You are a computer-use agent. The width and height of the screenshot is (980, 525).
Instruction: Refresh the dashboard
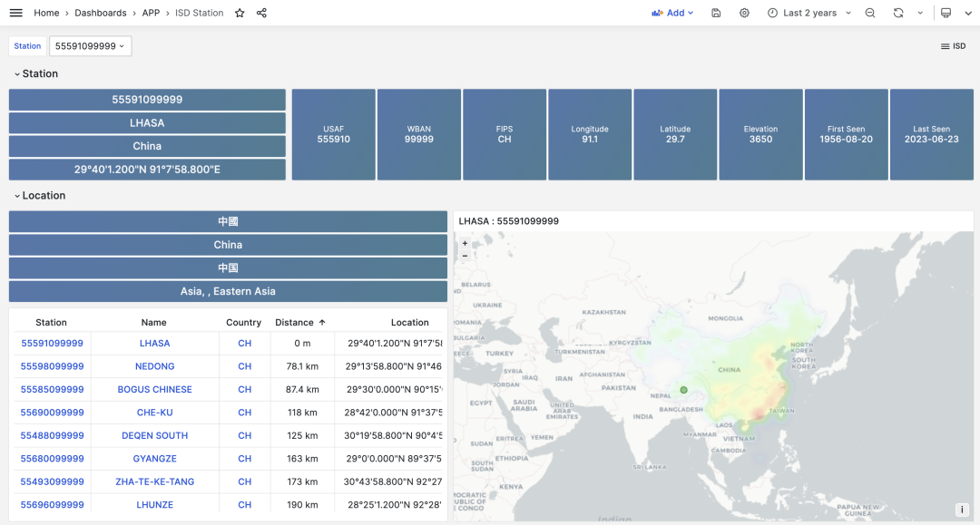(x=898, y=13)
